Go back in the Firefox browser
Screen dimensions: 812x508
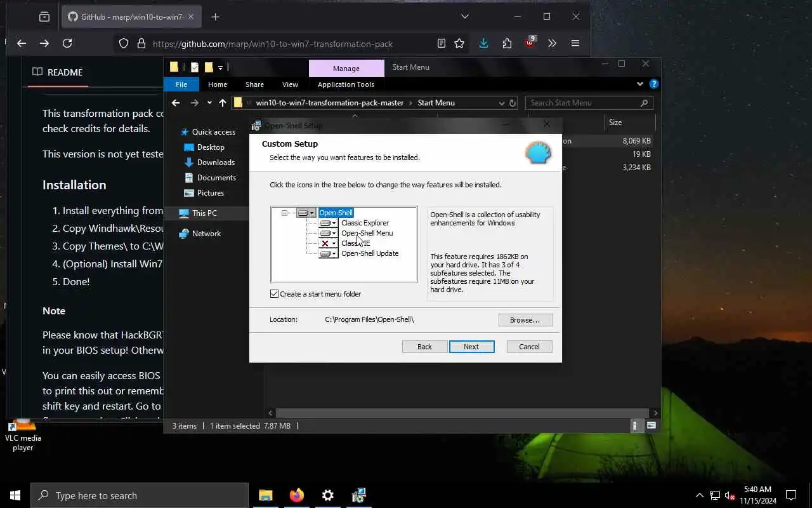(x=22, y=43)
